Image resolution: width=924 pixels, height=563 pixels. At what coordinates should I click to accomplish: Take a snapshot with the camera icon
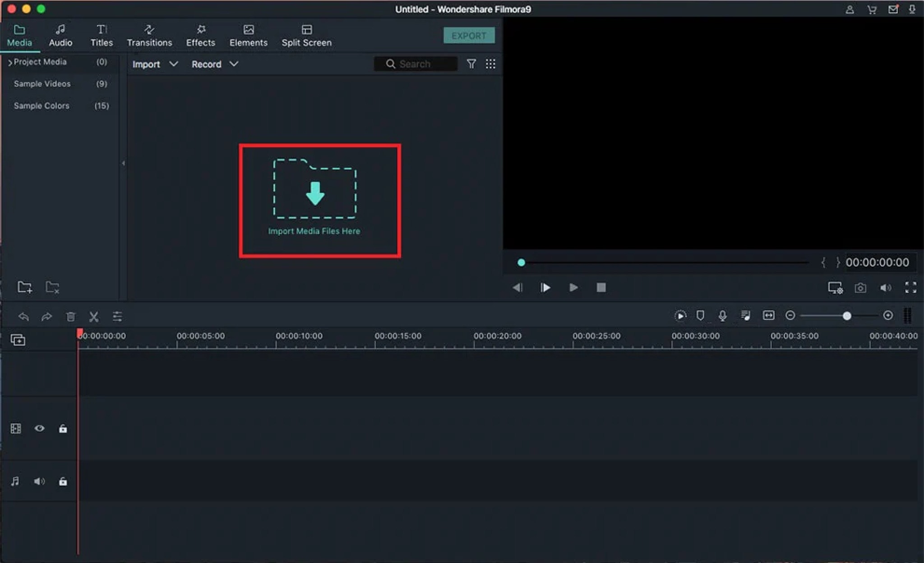click(860, 287)
